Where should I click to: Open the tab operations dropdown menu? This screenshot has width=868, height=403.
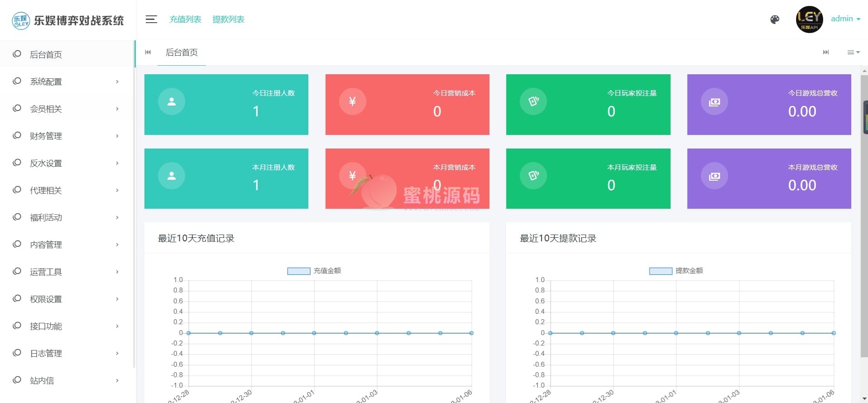coord(853,53)
